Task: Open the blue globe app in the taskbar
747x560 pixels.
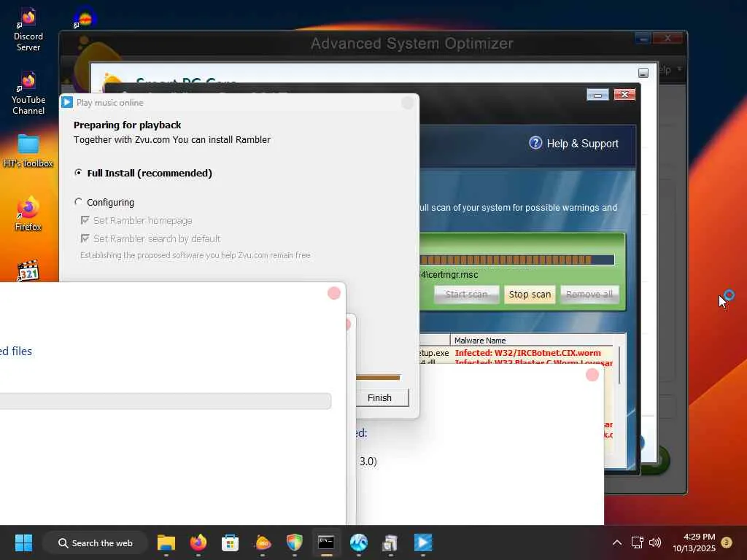Action: [358, 542]
